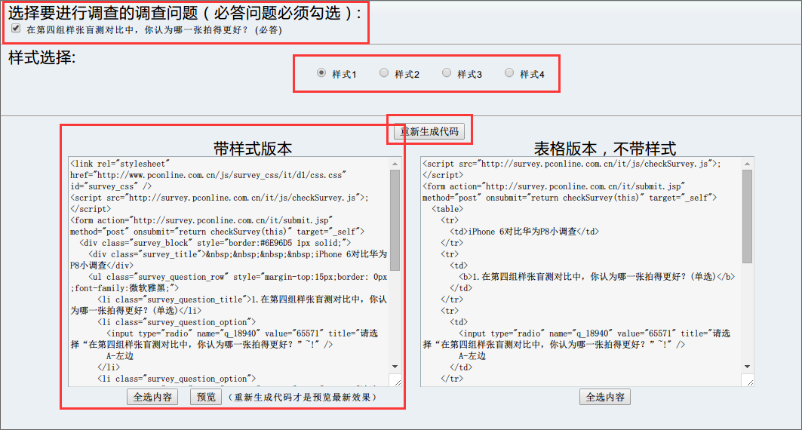Click resize grip of 带样式版本 textarea
Screen dimensions: 802x430
click(396, 381)
